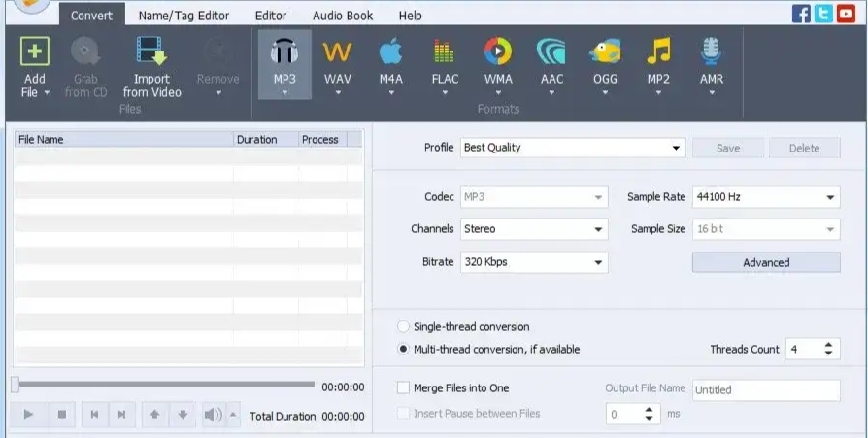Image resolution: width=868 pixels, height=438 pixels.
Task: Select the OGG fish format icon
Action: pyautogui.click(x=605, y=52)
